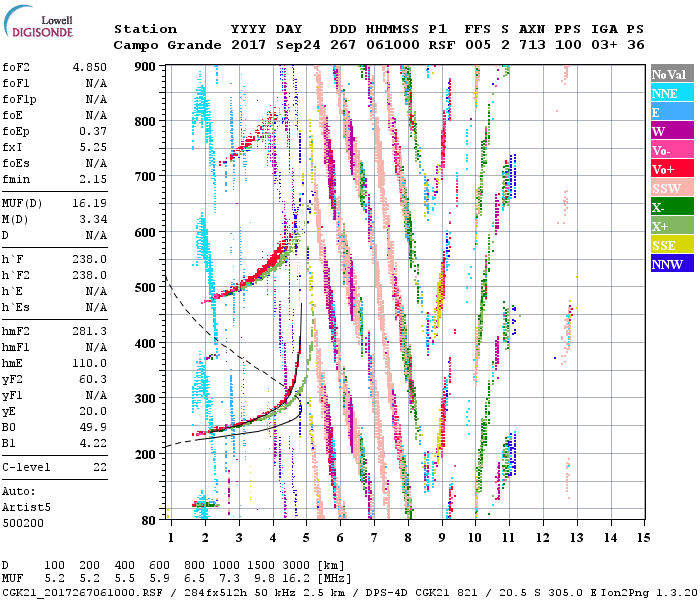Click the FFS value 005

478,45
